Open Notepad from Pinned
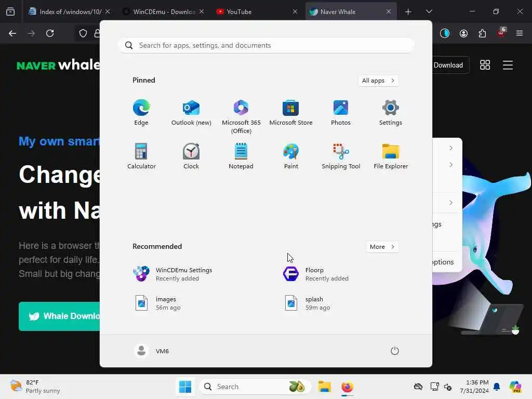Image resolution: width=532 pixels, height=399 pixels. (241, 156)
